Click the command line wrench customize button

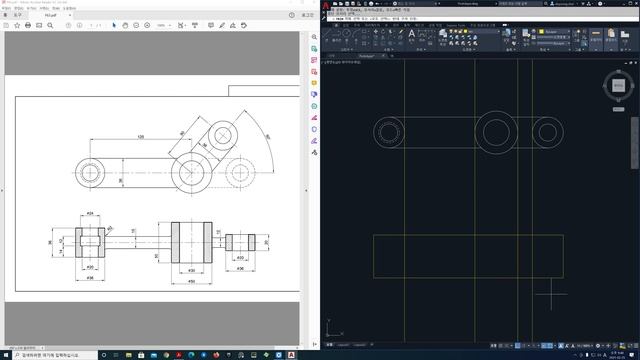click(324, 18)
